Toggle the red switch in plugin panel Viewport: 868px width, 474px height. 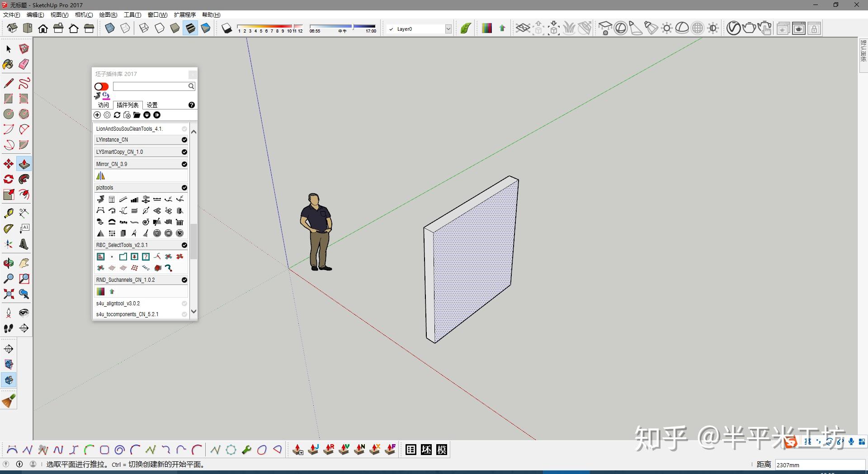[x=101, y=86]
